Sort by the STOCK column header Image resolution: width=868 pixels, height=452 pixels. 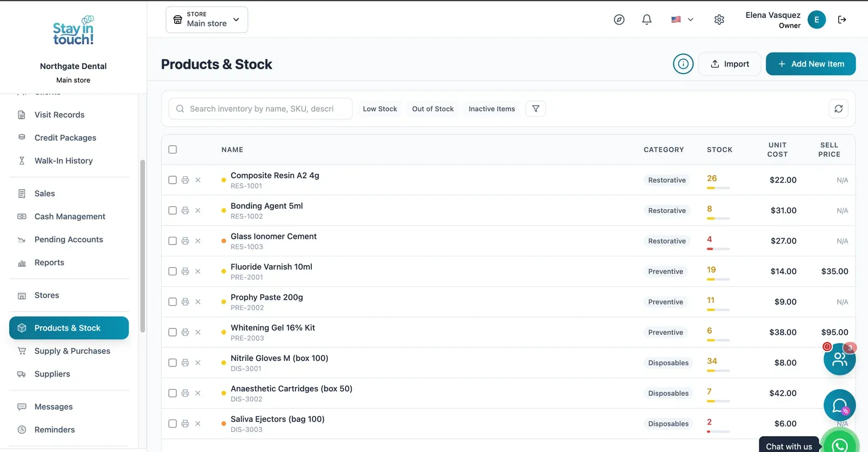(719, 150)
